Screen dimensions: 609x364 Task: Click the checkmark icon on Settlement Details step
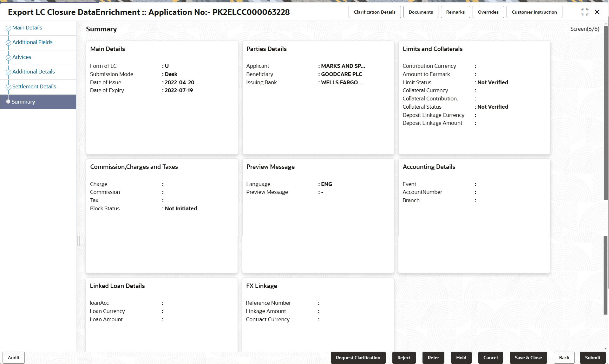tap(8, 86)
